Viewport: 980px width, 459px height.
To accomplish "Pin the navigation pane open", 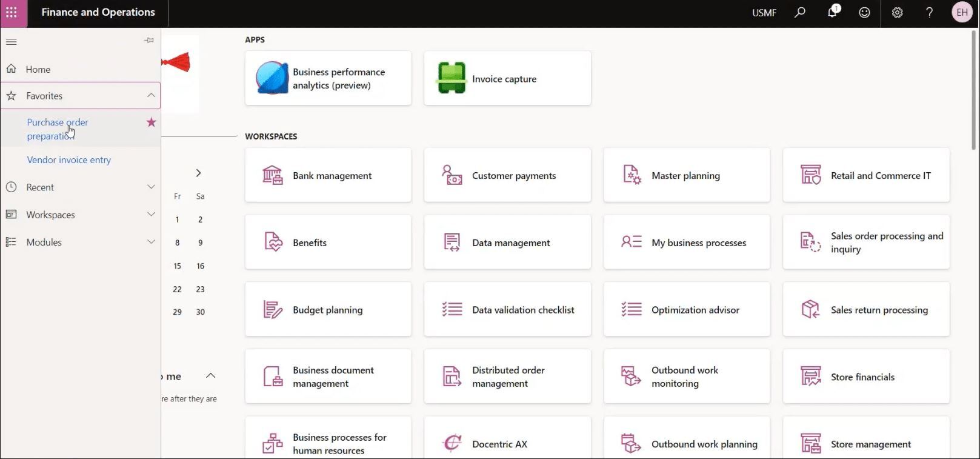I will coord(149,41).
